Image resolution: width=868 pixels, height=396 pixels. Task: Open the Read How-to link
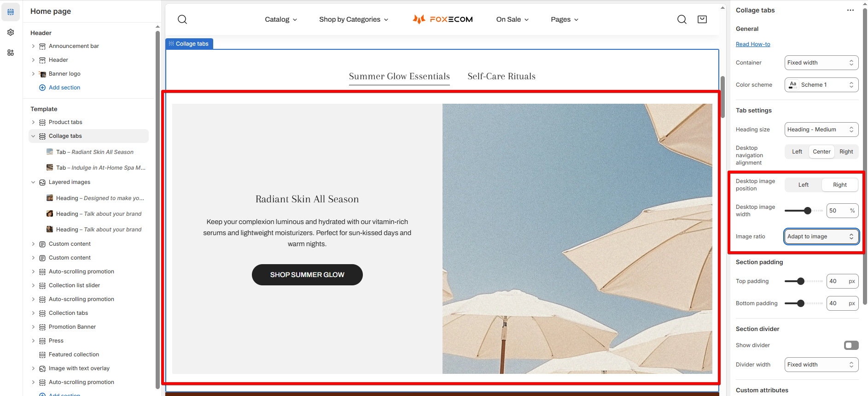(753, 44)
